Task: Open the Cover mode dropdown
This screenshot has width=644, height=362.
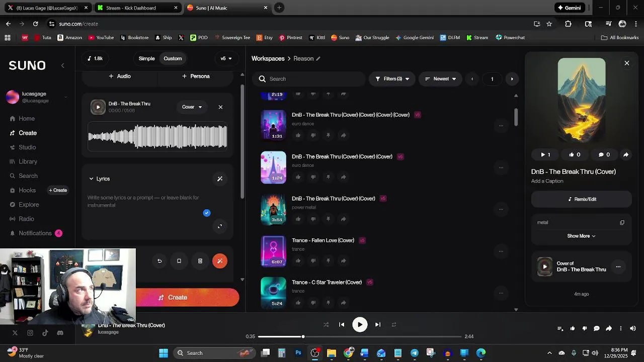Action: point(192,107)
